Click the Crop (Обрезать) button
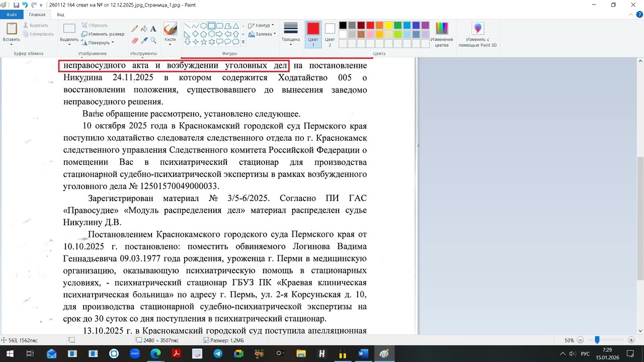This screenshot has height=362, width=644. pos(95,25)
